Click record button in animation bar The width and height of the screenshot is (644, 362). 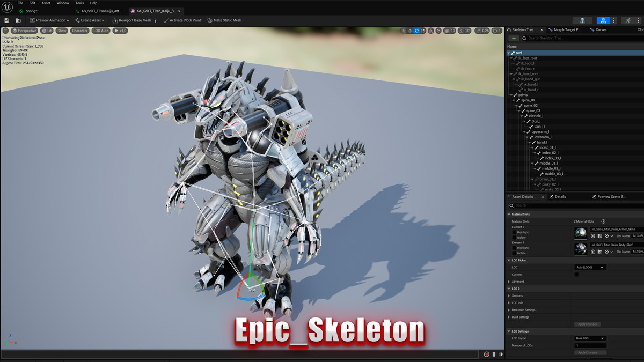click(x=487, y=354)
